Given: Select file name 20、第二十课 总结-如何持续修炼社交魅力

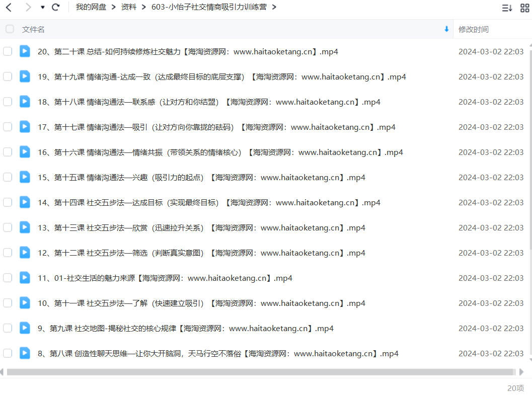Looking at the screenshot, I should [x=188, y=51].
